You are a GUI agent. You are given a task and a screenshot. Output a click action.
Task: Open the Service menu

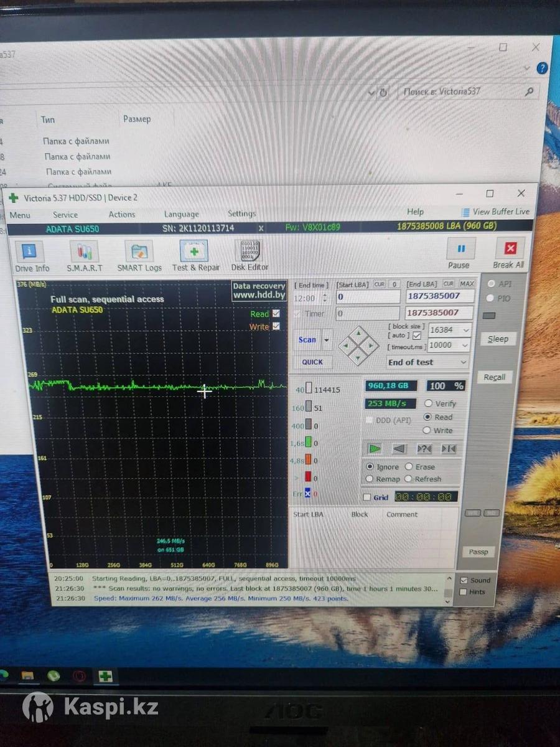pos(65,215)
